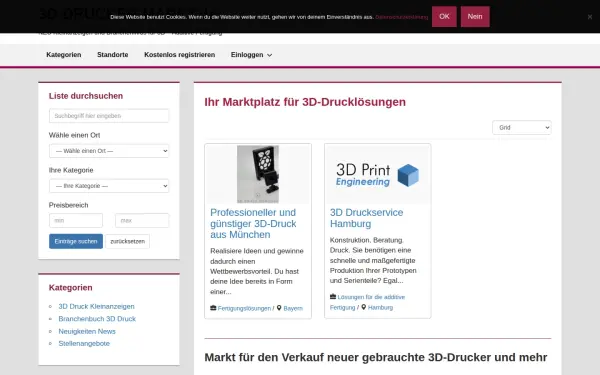Open the 3D Print Engineering logo thumbnail
Viewport: 600px width, 375px height.
pyautogui.click(x=377, y=174)
